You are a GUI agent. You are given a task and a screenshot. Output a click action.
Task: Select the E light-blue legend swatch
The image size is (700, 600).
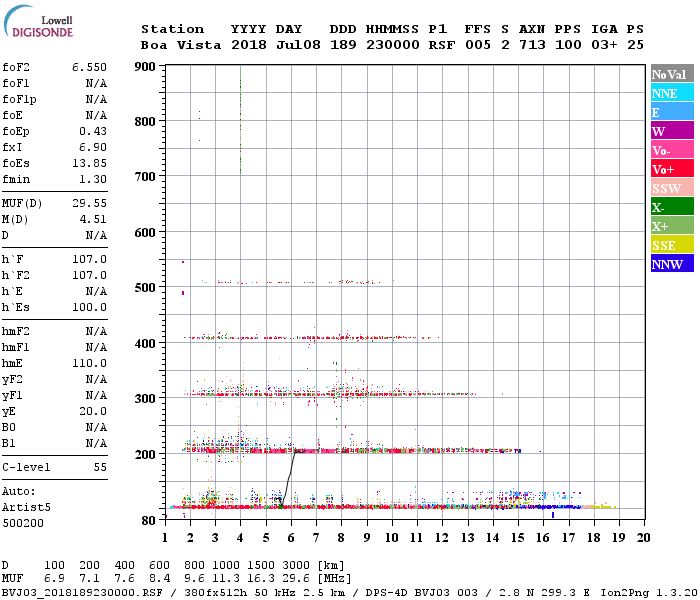(672, 112)
